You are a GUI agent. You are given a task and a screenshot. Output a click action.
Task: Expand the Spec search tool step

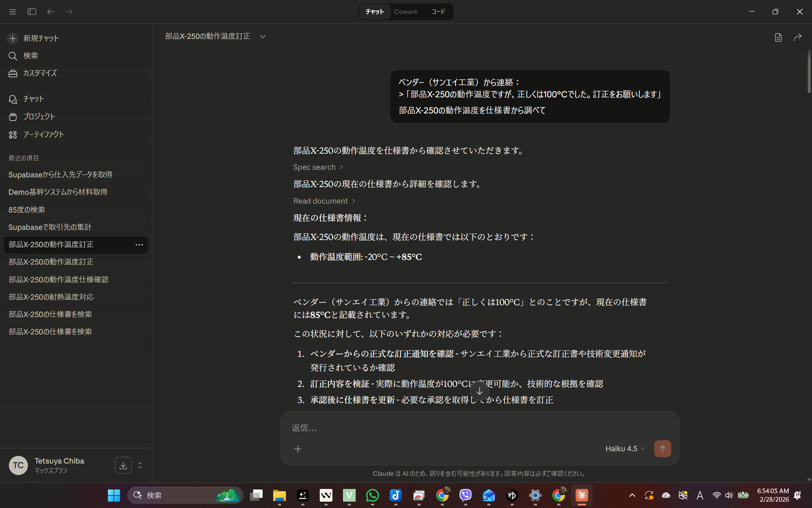(318, 167)
